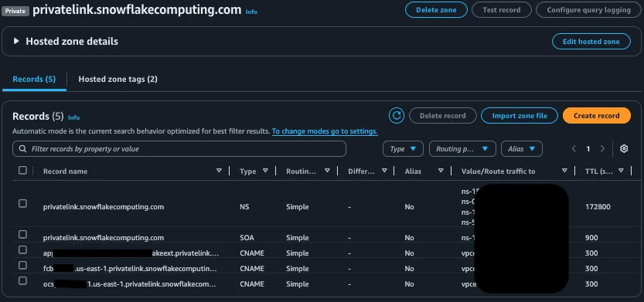This screenshot has width=644, height=302.
Task: Click the Private zone badge
Action: click(x=15, y=11)
